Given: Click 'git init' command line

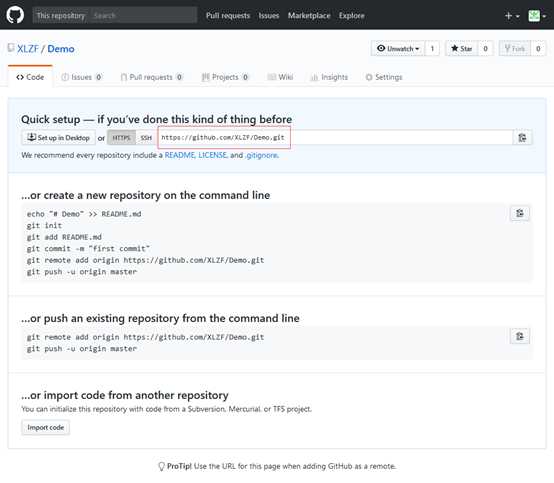Looking at the screenshot, I should click(44, 225).
